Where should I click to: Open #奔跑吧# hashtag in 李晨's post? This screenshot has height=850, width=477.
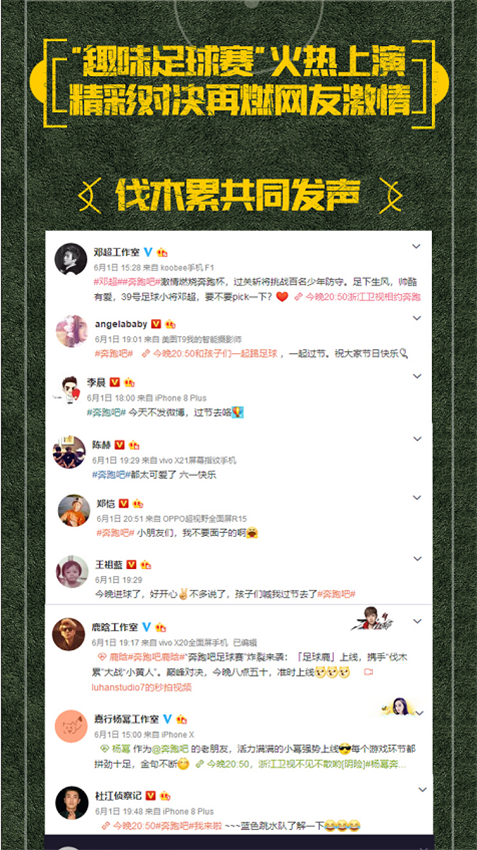coord(106,413)
